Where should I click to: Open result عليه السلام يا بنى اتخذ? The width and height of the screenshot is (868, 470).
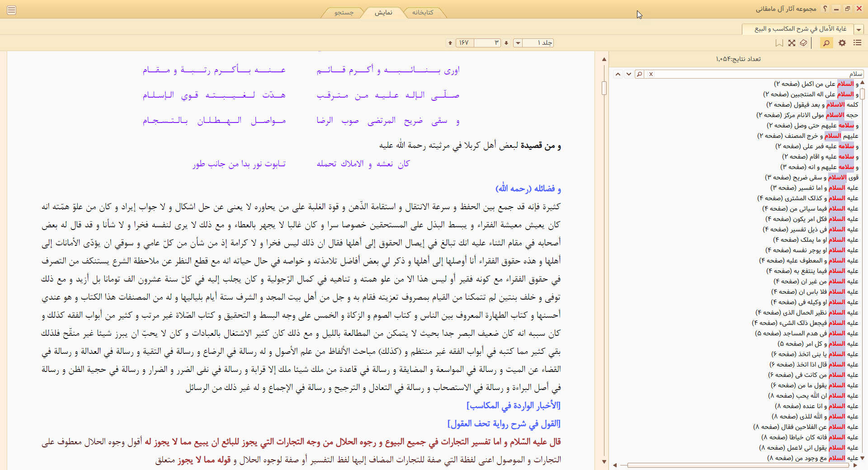(x=815, y=354)
